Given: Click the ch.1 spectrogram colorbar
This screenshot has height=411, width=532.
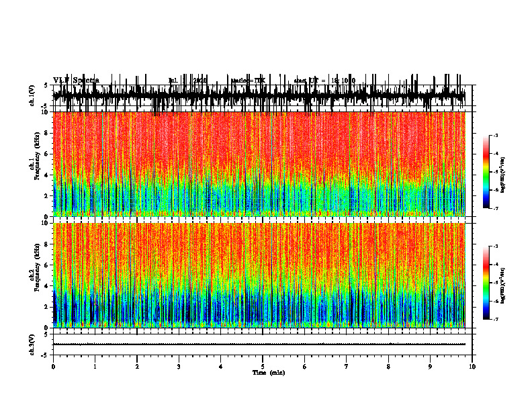Looking at the screenshot, I should (486, 172).
